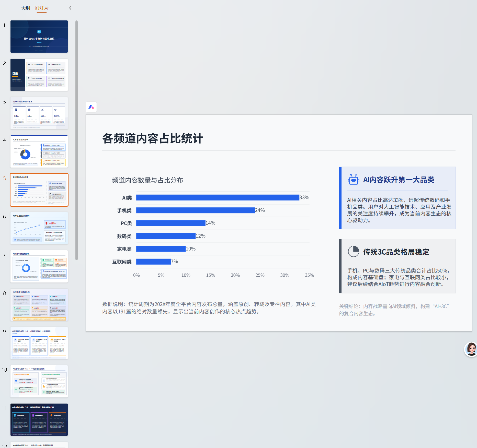Image resolution: width=477 pixels, height=448 pixels.
Task: Click the 互联网类 7% bar
Action: [x=153, y=262]
